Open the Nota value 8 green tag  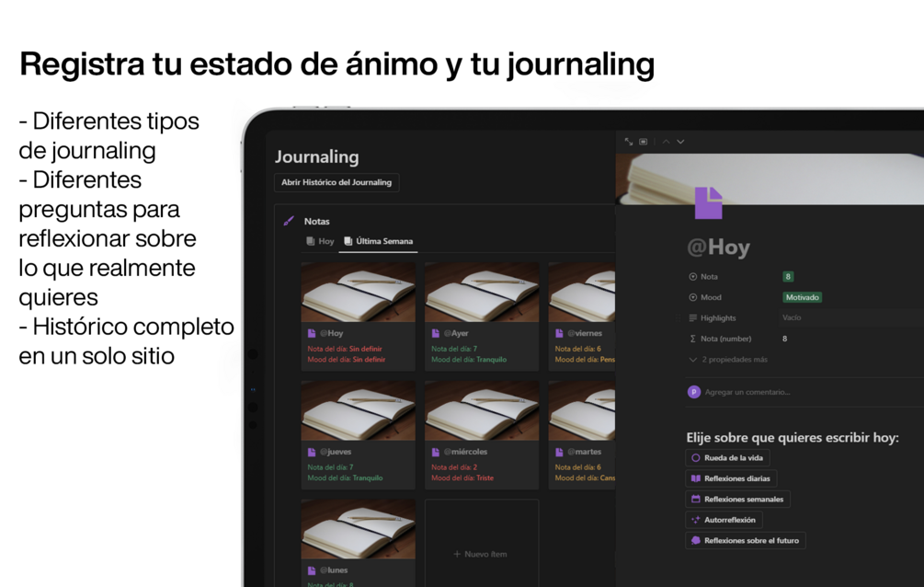[788, 277]
